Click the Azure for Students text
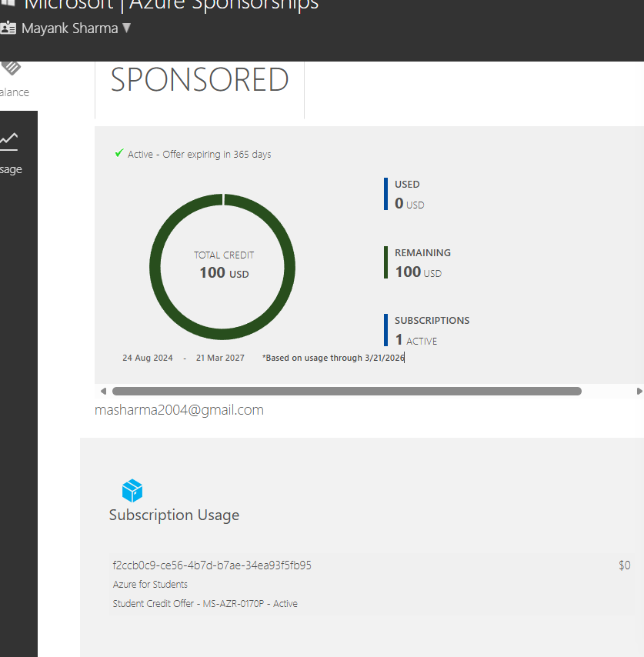644x657 pixels. 150,585
